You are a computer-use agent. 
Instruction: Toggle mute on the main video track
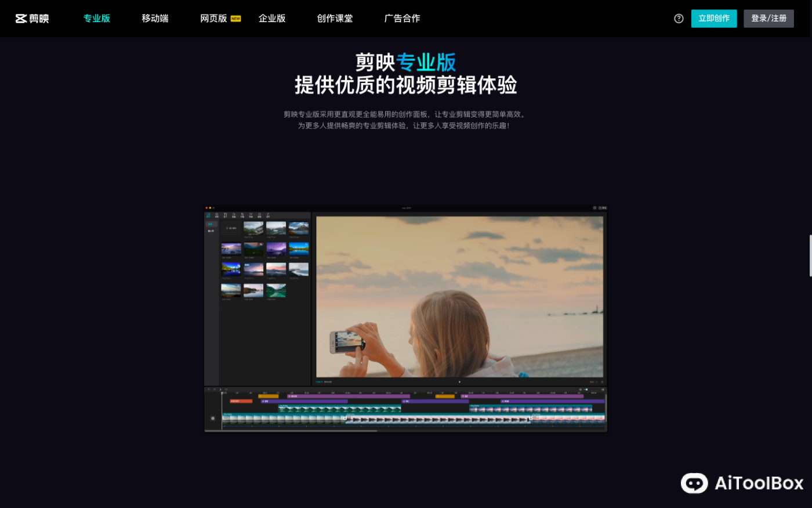click(213, 419)
